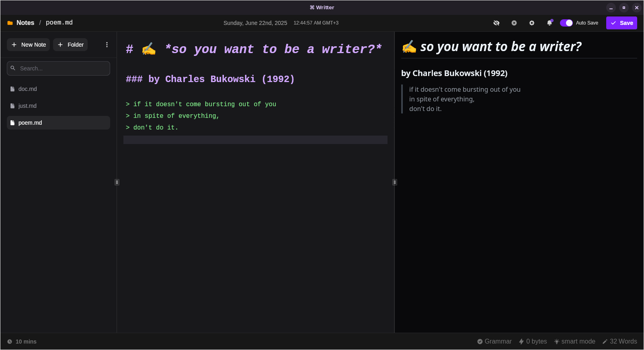
Task: Create a new Folder
Action: (70, 45)
